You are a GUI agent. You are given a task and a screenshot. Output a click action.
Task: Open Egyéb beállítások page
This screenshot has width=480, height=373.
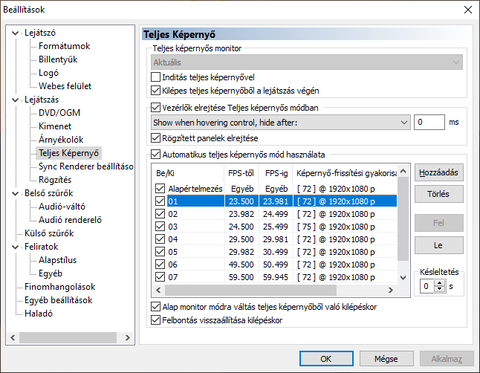(x=58, y=300)
